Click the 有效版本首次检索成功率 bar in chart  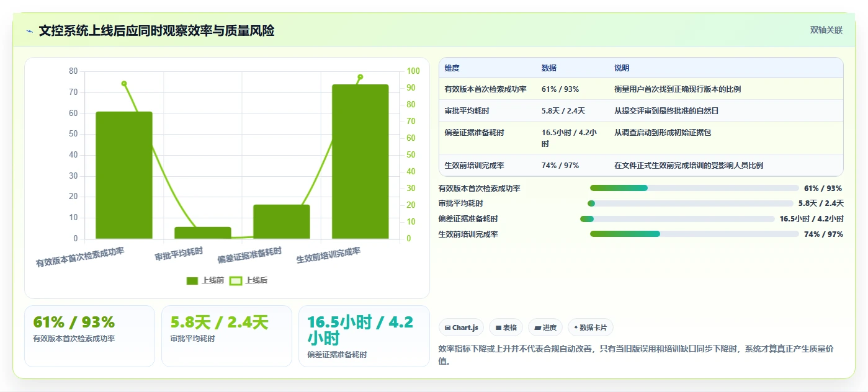click(124, 175)
